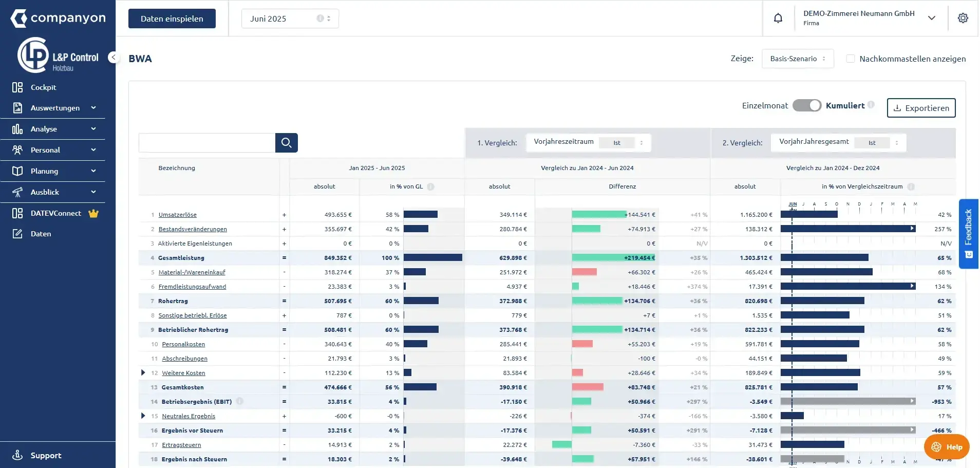The width and height of the screenshot is (980, 468).
Task: Open Auswertungen menu item
Action: point(55,108)
